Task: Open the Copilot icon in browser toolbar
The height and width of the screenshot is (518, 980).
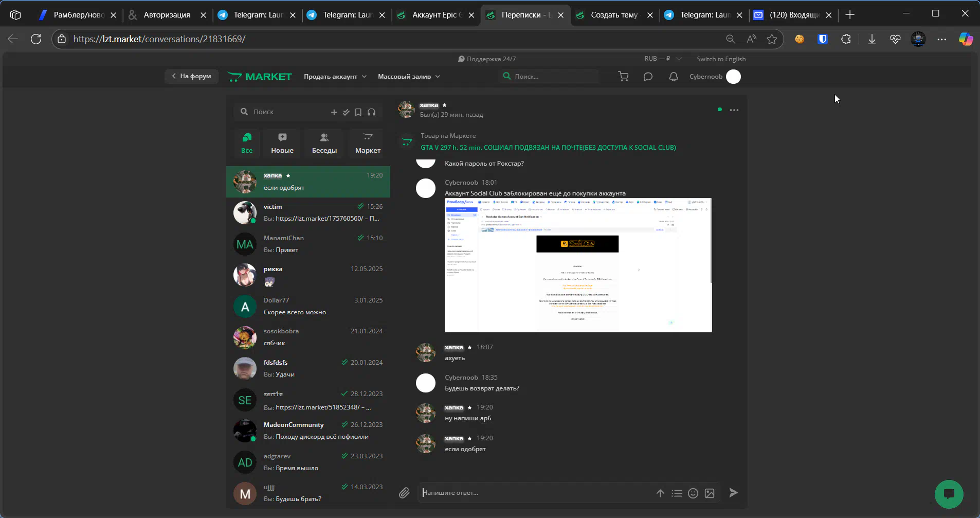Action: point(965,39)
